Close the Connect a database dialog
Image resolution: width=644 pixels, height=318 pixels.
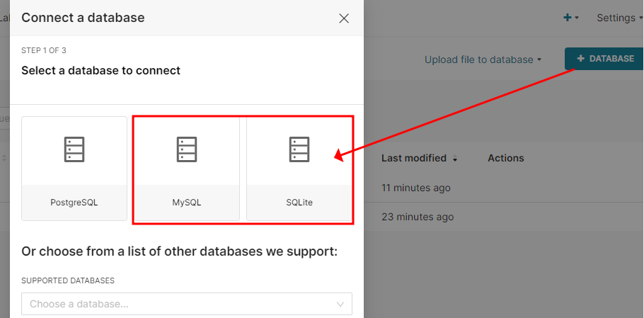tap(344, 18)
